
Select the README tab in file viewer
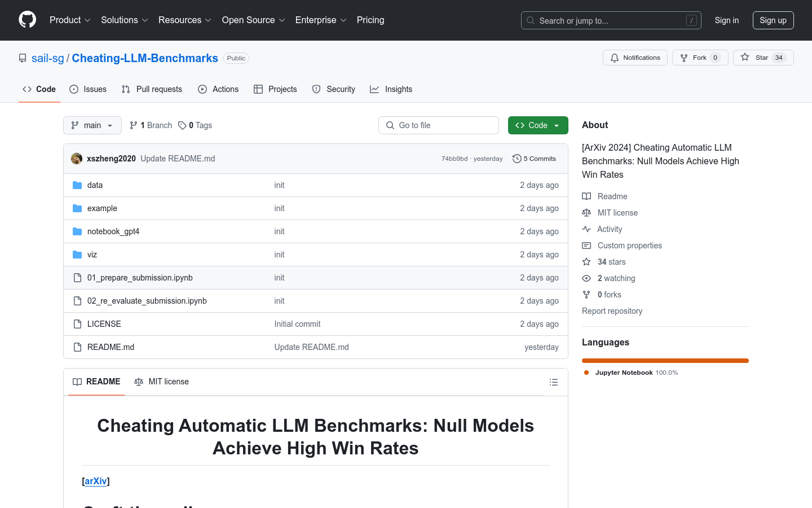(x=96, y=382)
